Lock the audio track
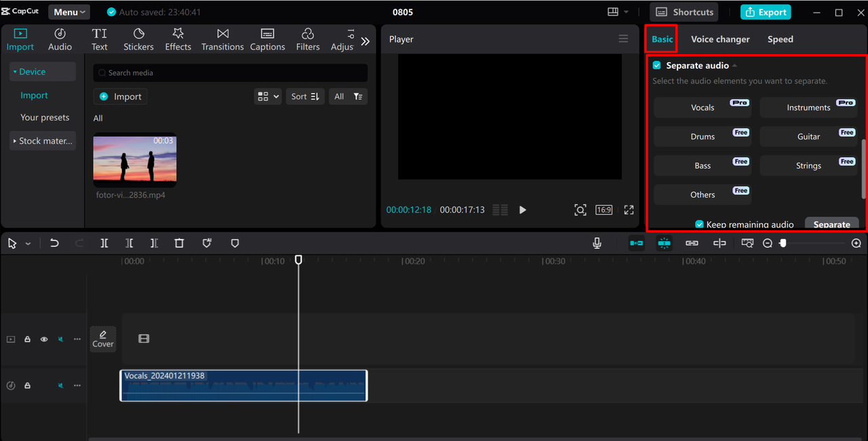The width and height of the screenshot is (868, 441). (28, 385)
